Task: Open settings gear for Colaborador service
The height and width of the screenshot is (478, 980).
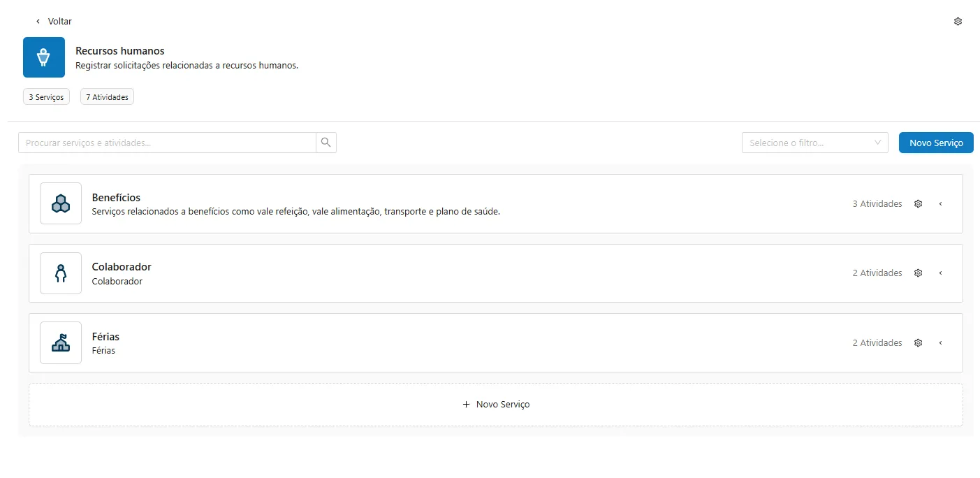Action: (x=919, y=273)
